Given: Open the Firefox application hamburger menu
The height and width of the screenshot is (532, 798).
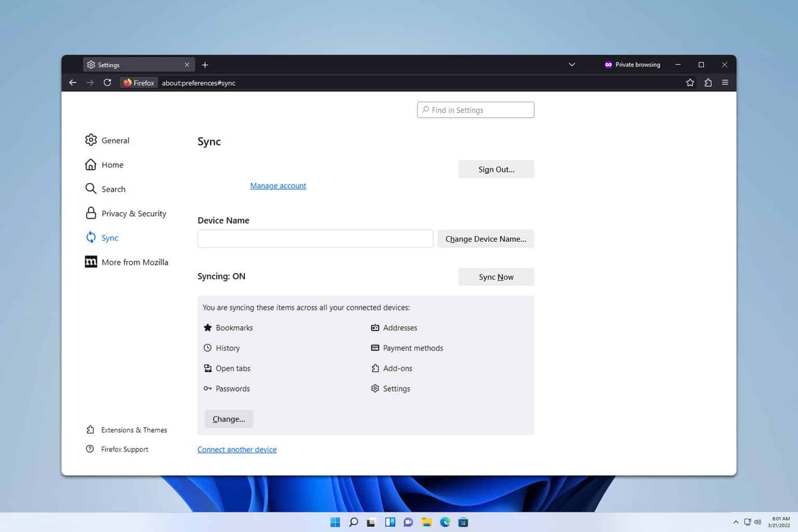Looking at the screenshot, I should point(725,83).
